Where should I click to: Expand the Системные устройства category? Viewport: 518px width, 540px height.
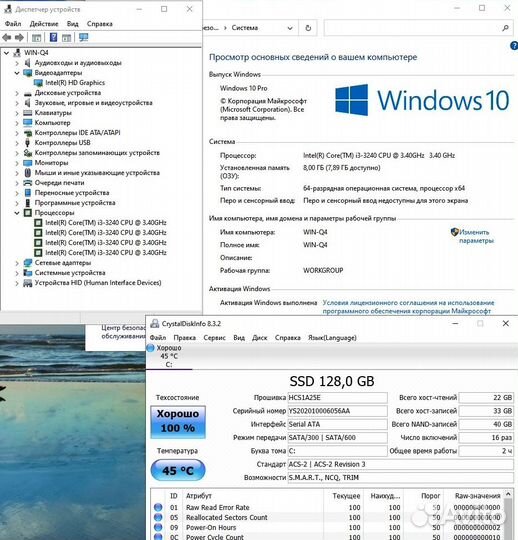17,273
